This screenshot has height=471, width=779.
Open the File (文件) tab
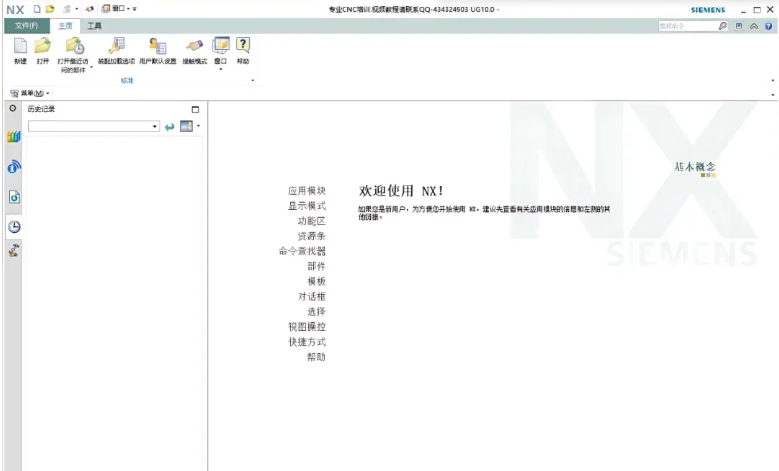point(26,26)
